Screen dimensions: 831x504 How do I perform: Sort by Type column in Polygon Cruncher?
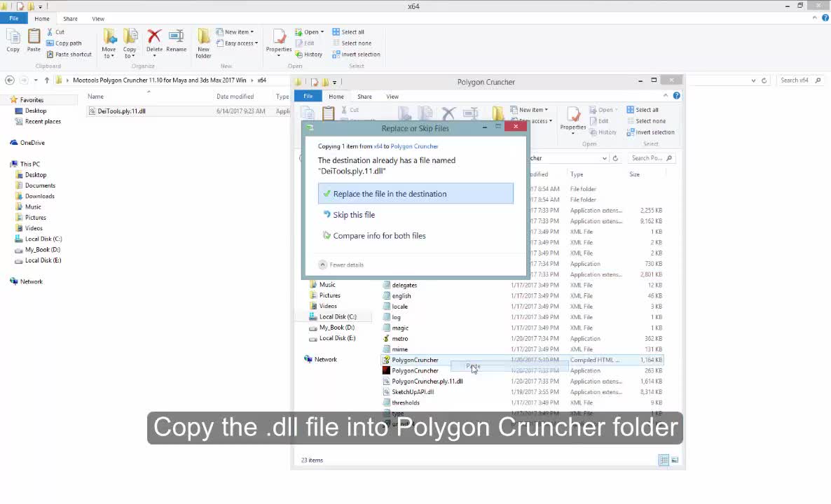point(577,174)
